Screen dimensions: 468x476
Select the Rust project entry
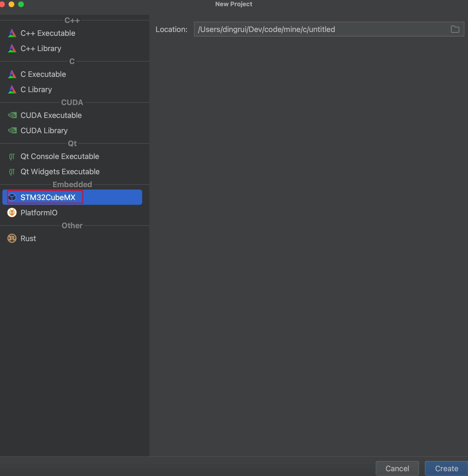(28, 238)
